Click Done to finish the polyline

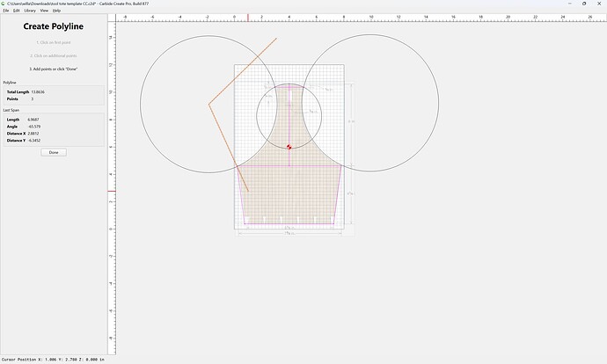point(54,152)
